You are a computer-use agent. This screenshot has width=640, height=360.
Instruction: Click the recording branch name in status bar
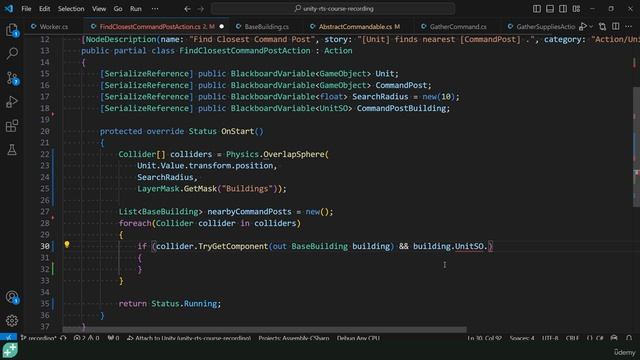click(x=38, y=338)
